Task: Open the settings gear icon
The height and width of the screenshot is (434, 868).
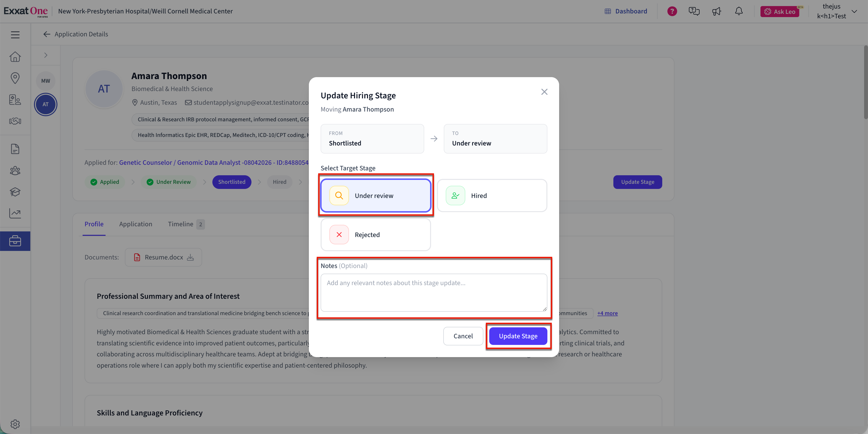Action: click(x=15, y=424)
